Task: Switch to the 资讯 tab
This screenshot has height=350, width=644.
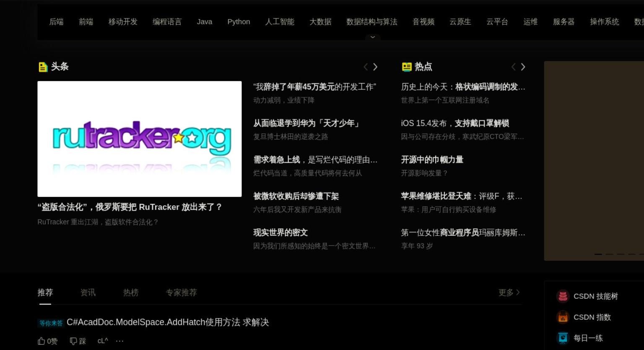Action: (88, 293)
